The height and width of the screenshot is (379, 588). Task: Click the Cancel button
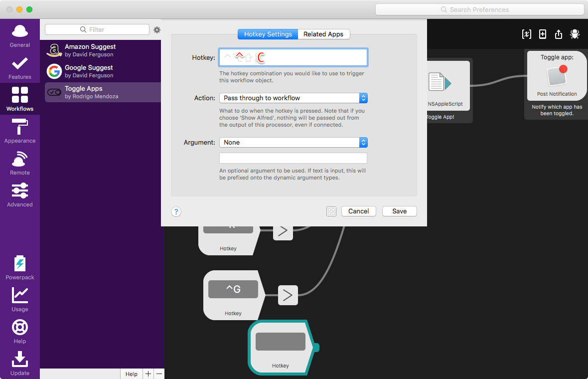tap(358, 211)
